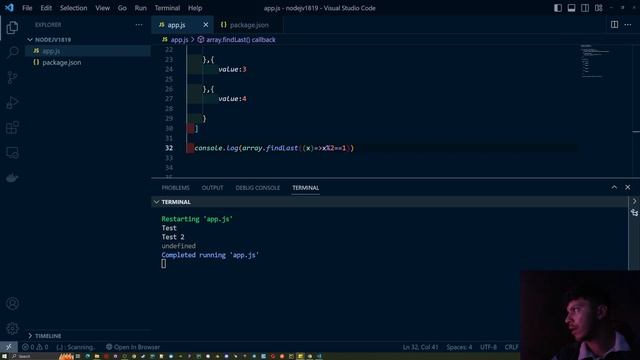Click the Scanning status bar item
The height and width of the screenshot is (360, 640).
(x=76, y=347)
